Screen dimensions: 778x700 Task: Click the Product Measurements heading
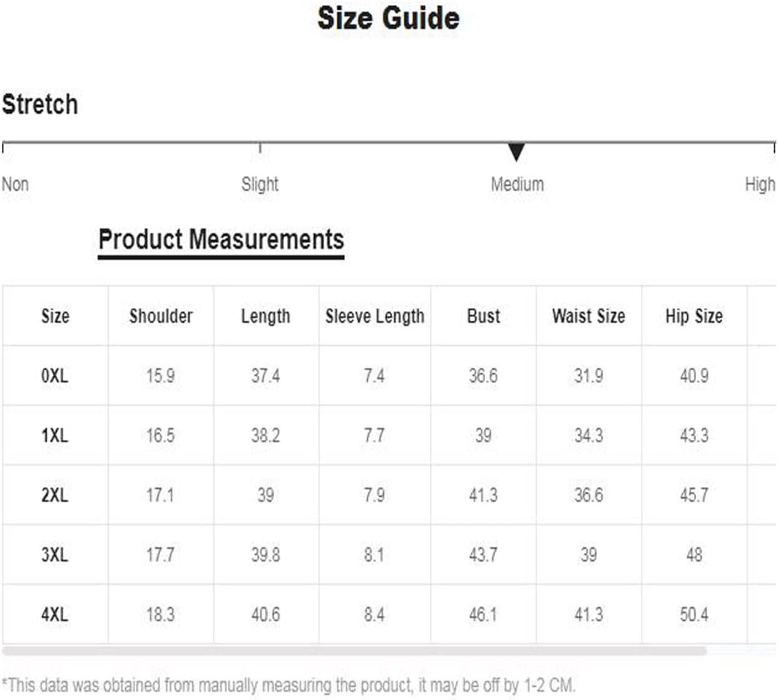[x=221, y=240]
